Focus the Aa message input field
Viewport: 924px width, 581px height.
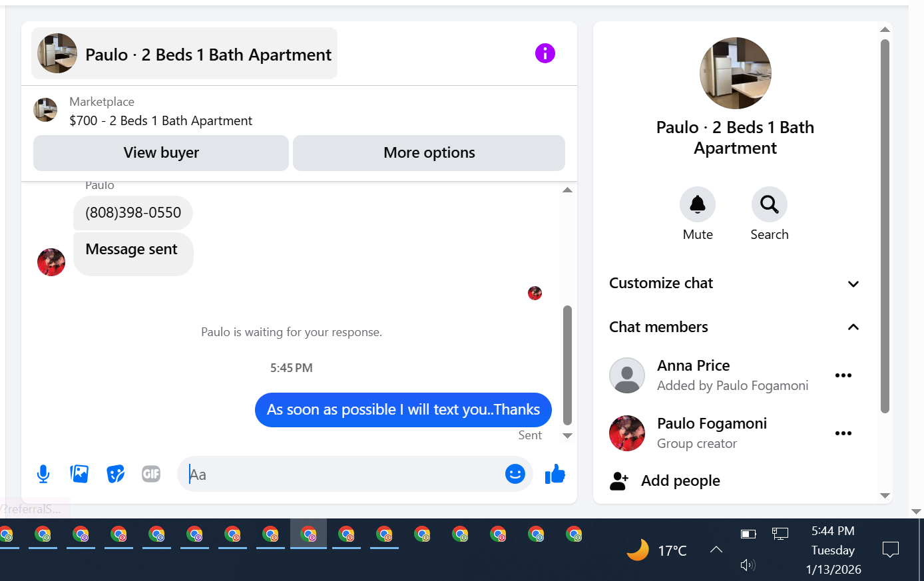tap(343, 474)
